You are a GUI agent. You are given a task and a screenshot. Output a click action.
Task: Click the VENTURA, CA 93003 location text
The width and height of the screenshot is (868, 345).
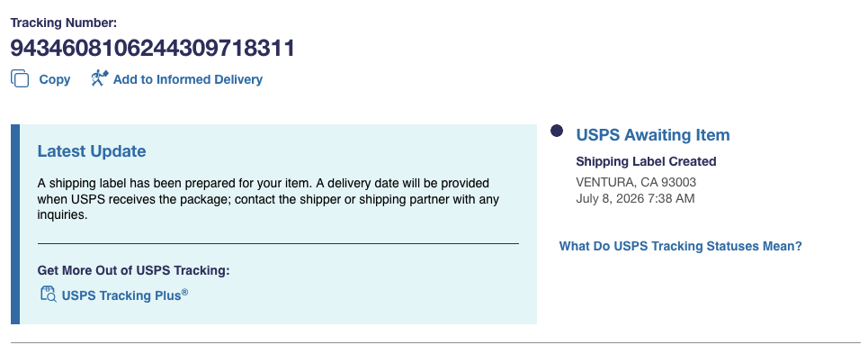pos(636,182)
